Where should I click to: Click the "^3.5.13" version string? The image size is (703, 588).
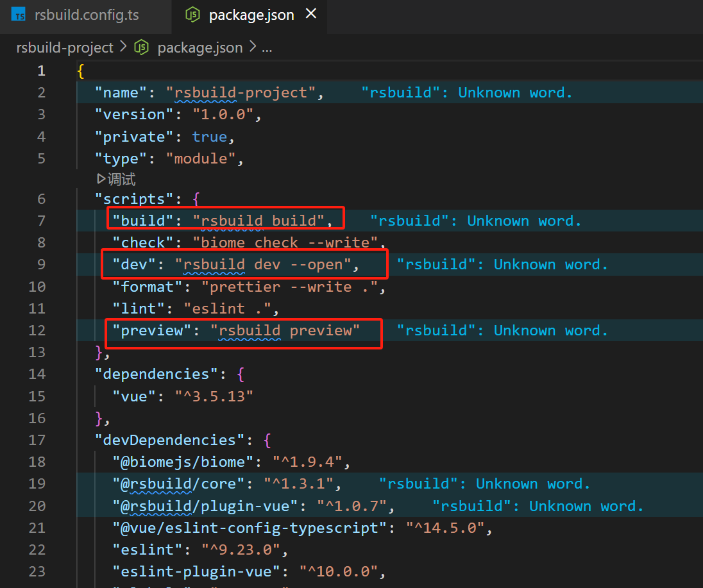(214, 397)
